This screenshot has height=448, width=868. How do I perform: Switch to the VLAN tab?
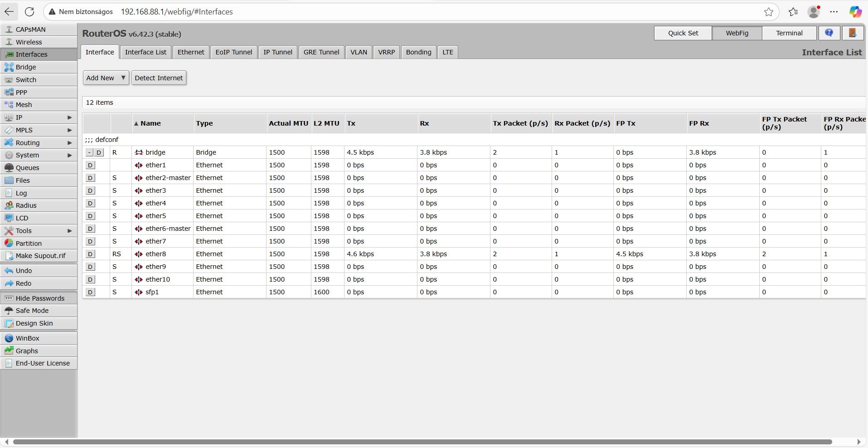(x=359, y=52)
